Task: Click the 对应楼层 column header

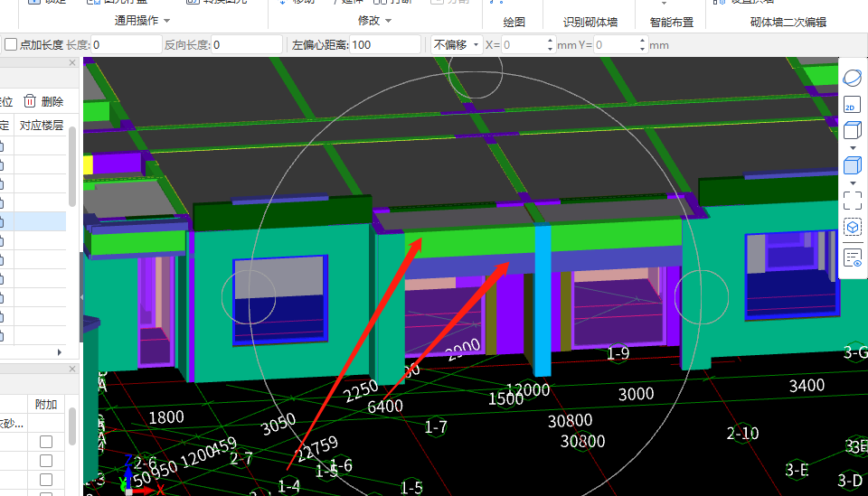Action: 42,125
